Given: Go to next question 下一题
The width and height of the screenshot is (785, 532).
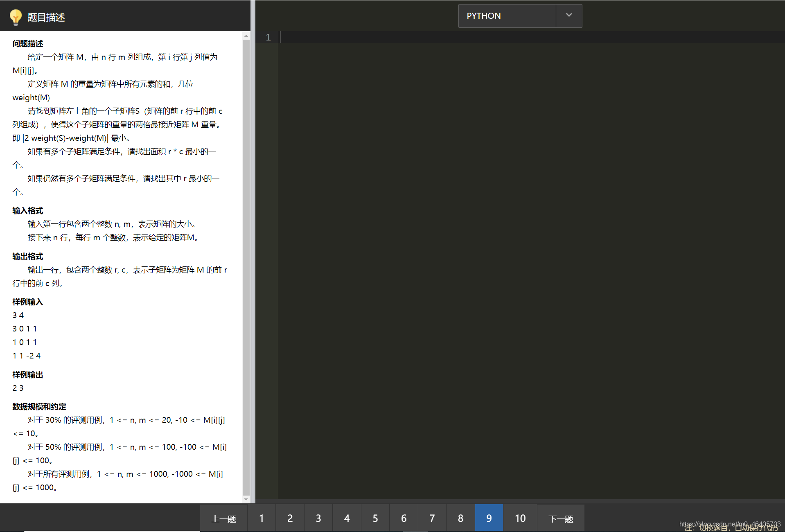Looking at the screenshot, I should (561, 518).
